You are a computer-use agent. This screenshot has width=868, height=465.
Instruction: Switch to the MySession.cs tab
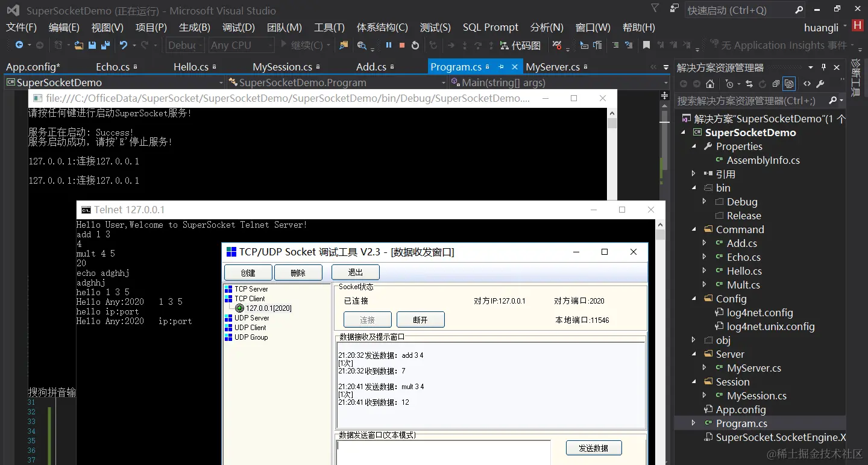(282, 67)
